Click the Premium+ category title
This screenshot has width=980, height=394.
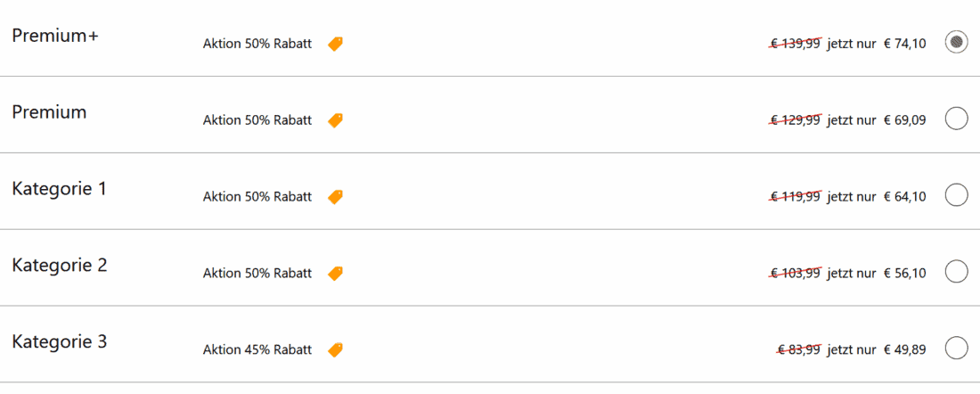(54, 36)
